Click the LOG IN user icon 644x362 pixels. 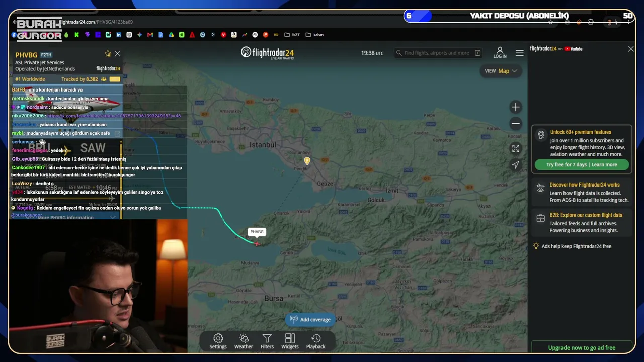pyautogui.click(x=500, y=53)
